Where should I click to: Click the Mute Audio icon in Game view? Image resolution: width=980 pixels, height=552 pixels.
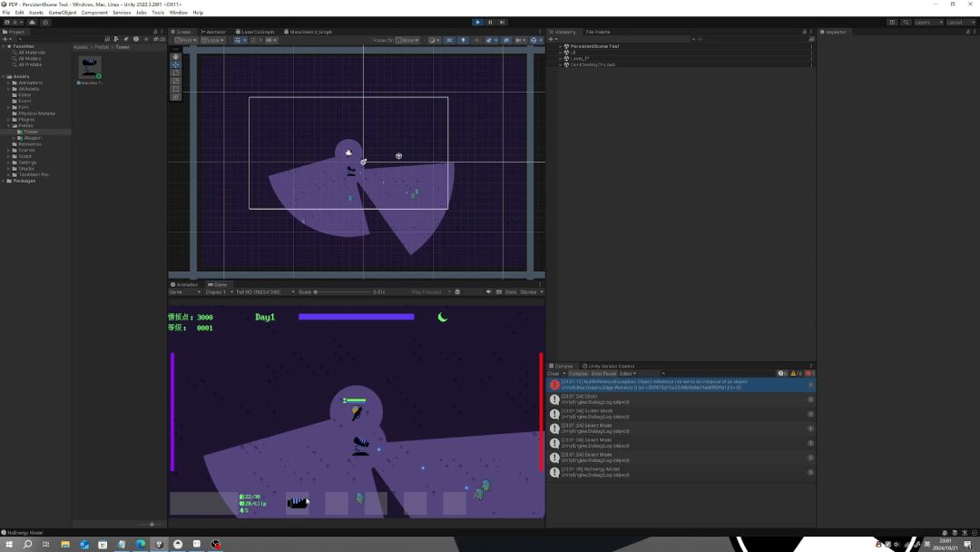[488, 291]
